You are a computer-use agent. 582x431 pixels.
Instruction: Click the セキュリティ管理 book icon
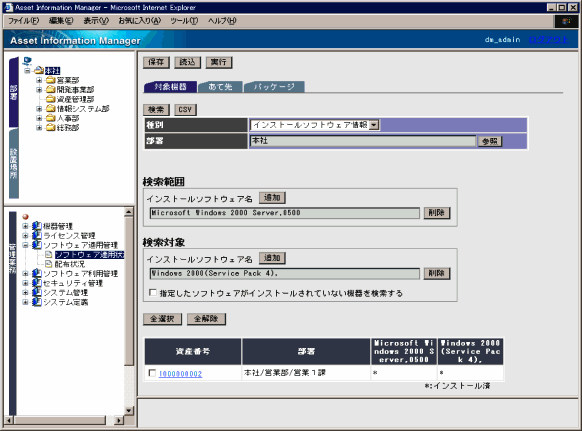coord(36,283)
